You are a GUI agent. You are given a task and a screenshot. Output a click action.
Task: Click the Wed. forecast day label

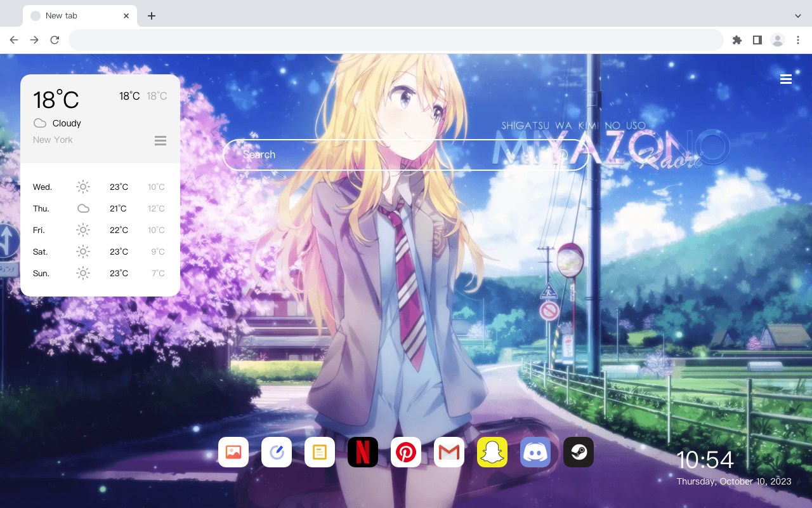click(43, 187)
